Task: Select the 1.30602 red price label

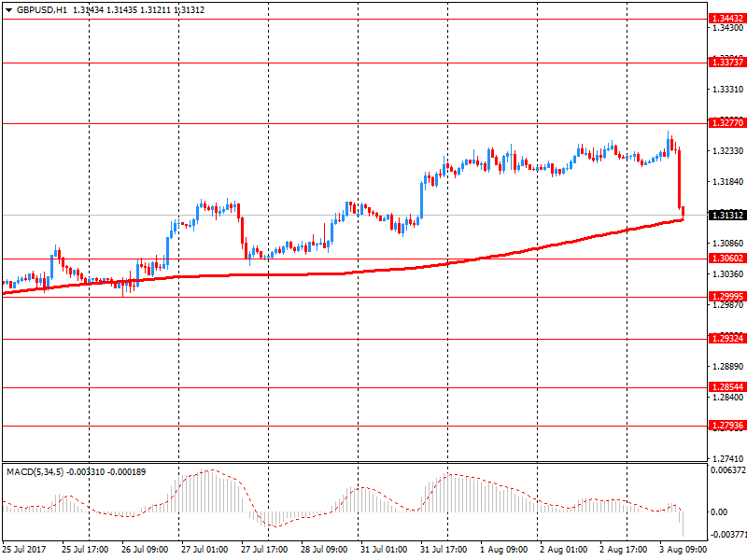Action: pos(727,259)
